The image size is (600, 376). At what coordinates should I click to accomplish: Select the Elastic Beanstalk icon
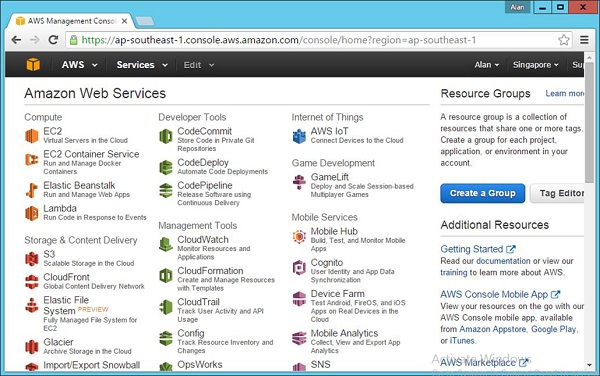tap(32, 190)
